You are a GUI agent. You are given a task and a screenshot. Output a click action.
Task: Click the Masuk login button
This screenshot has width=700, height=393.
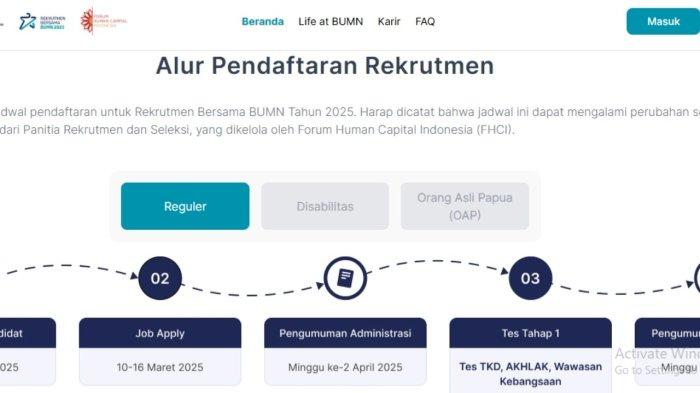[x=663, y=21]
